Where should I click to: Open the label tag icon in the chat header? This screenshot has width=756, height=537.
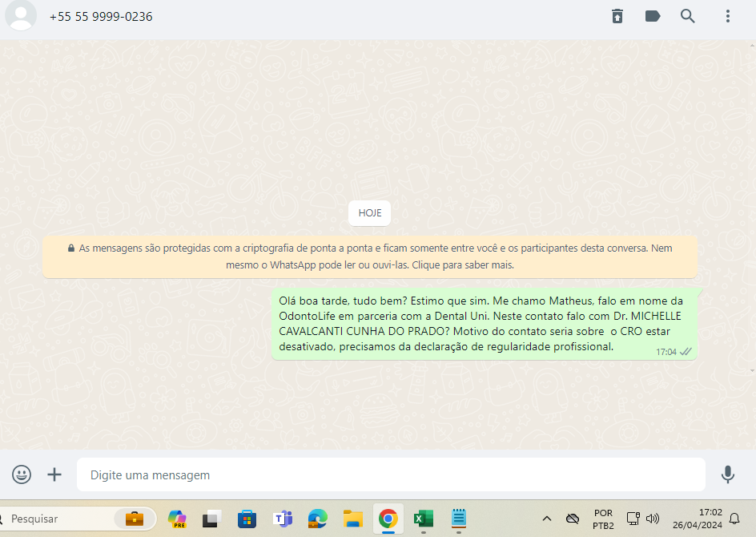pos(653,16)
